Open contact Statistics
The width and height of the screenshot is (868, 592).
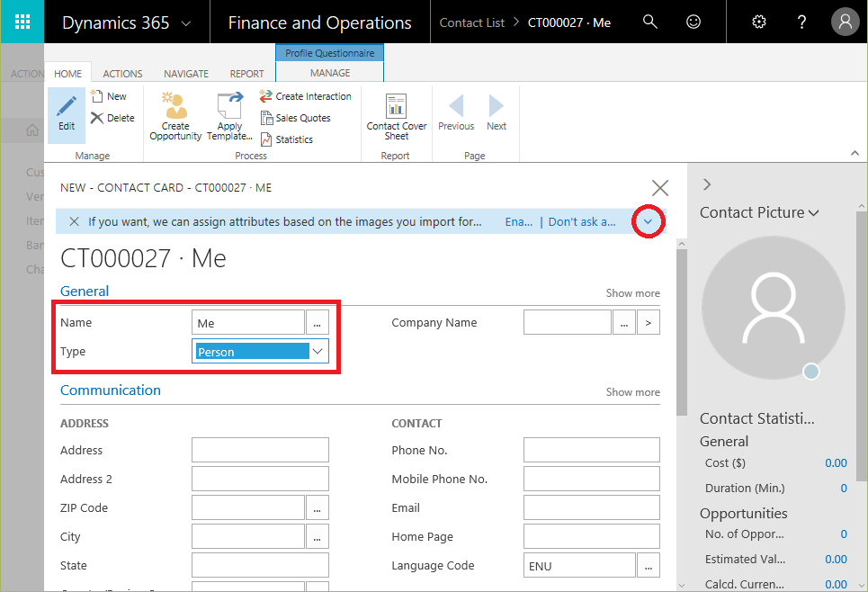click(287, 139)
